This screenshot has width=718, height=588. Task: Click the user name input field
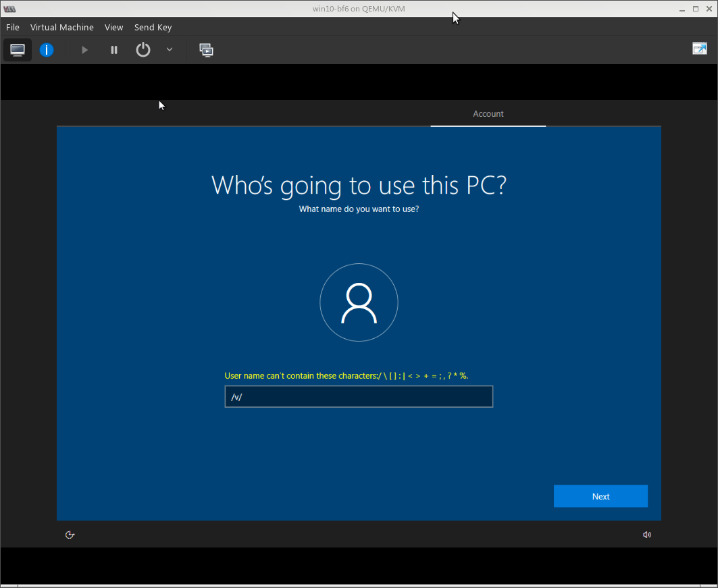[x=359, y=396]
